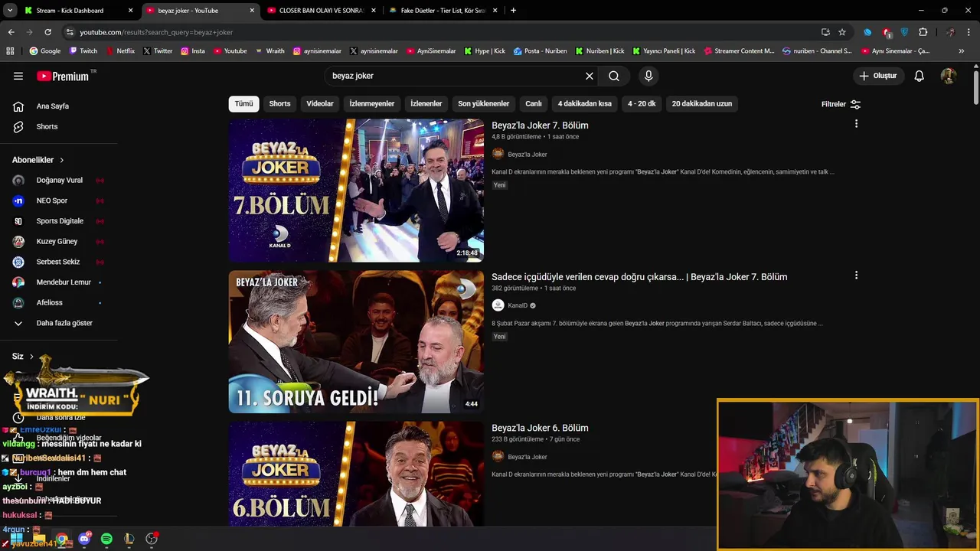
Task: Select the Canlı filter chip
Action: (534, 103)
